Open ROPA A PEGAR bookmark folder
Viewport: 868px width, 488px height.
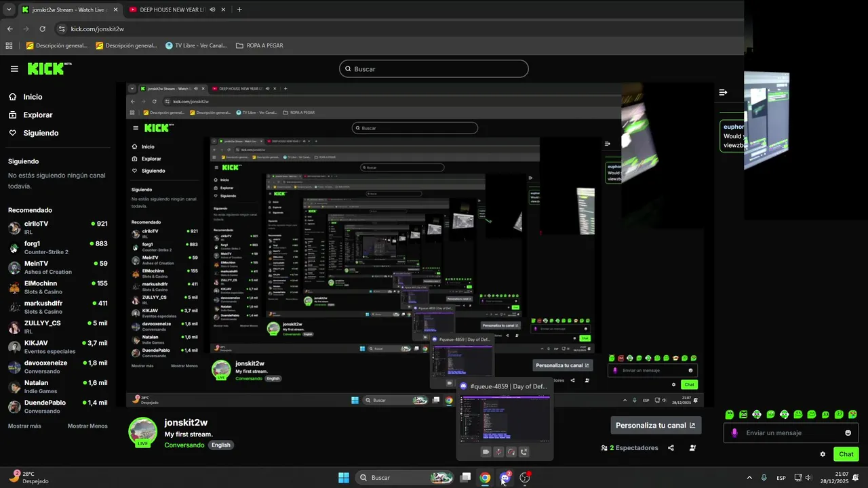[259, 45]
